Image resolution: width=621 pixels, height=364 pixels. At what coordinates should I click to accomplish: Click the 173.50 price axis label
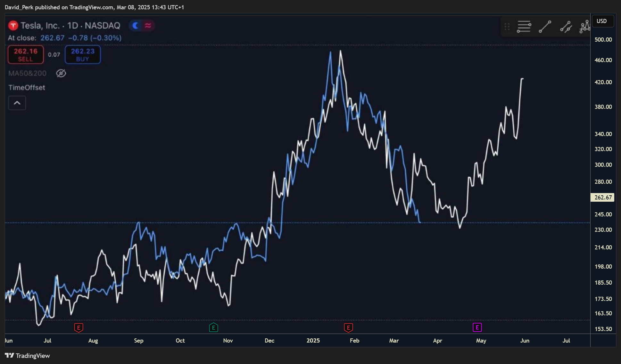click(x=603, y=299)
